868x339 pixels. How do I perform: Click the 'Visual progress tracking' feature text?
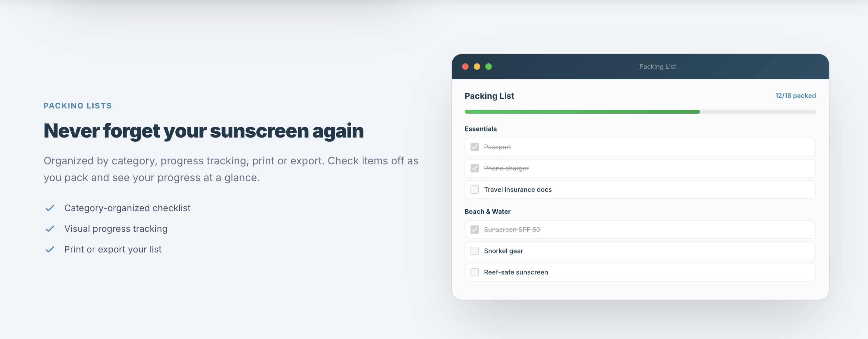tap(116, 229)
